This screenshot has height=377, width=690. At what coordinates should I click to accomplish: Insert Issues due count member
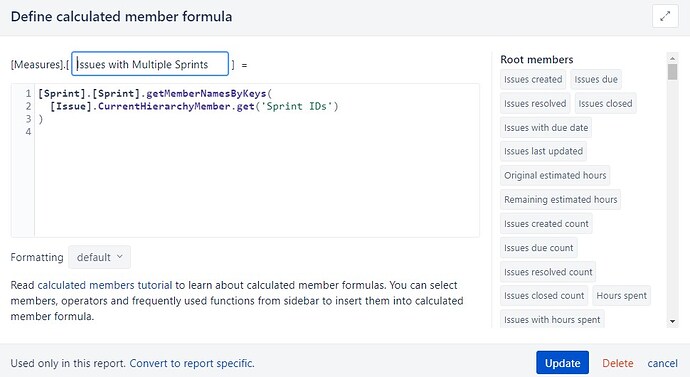click(x=539, y=248)
